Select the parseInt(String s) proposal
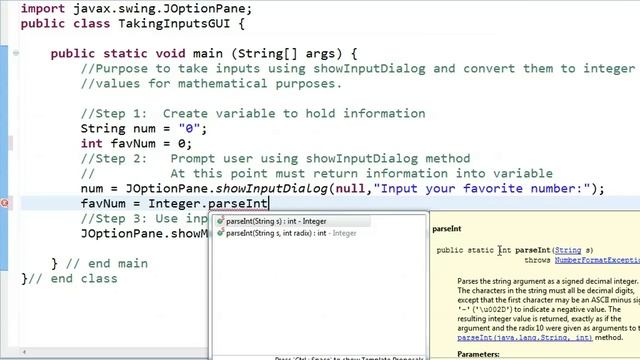This screenshot has width=640, height=360. coord(293,221)
